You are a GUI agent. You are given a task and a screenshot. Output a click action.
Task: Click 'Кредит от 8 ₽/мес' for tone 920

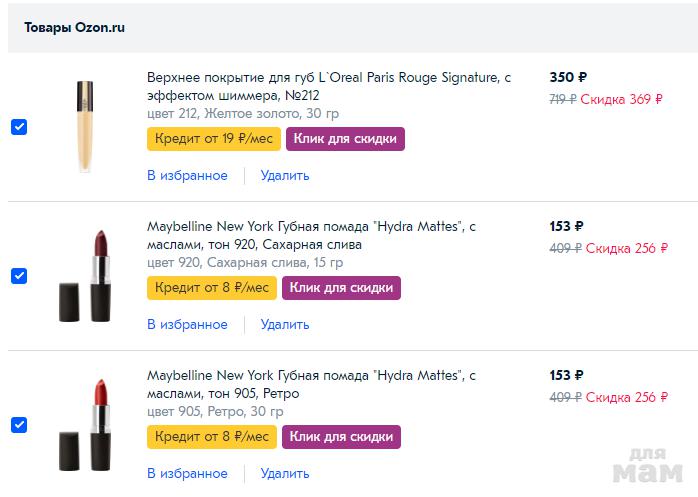coord(212,288)
